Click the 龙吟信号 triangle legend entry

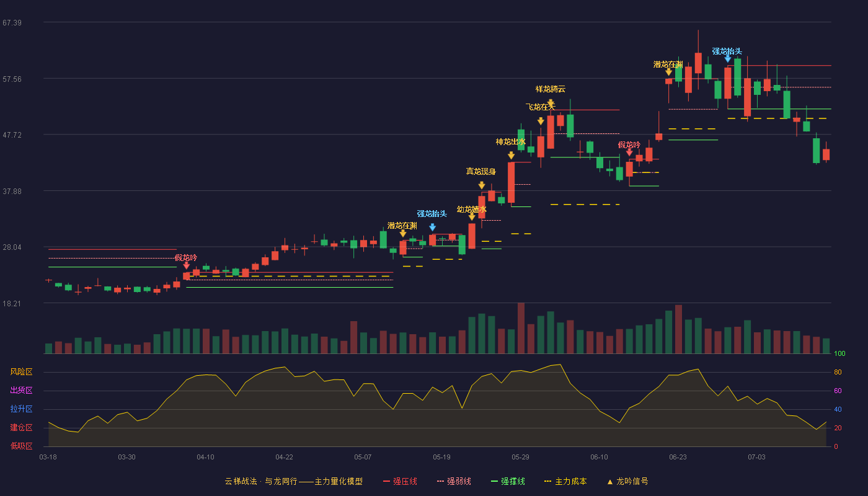[627, 481]
